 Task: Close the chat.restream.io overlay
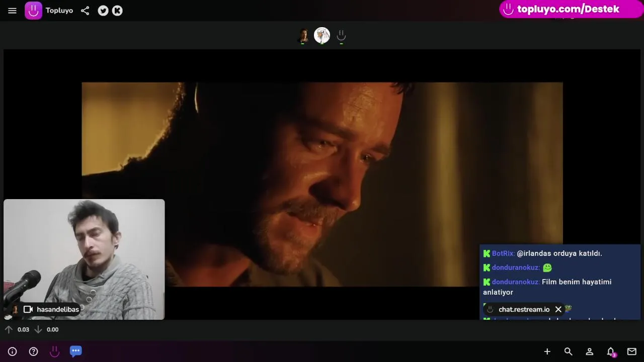(x=558, y=310)
